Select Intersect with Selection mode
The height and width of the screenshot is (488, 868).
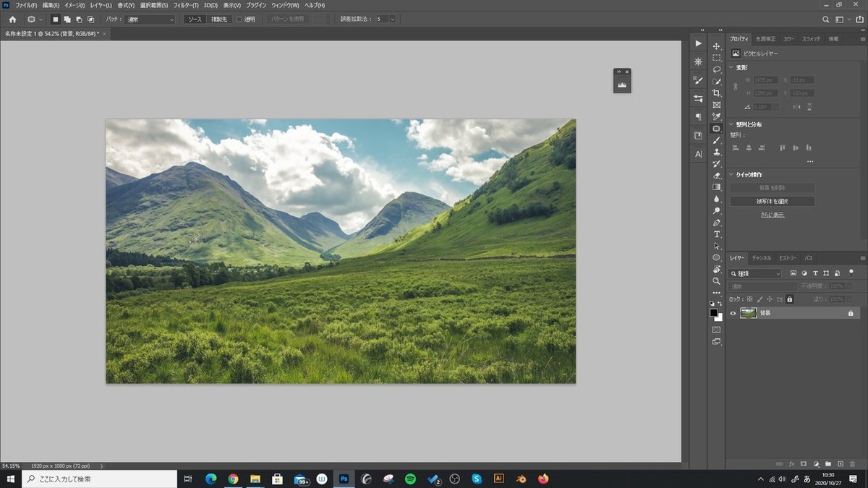click(90, 20)
